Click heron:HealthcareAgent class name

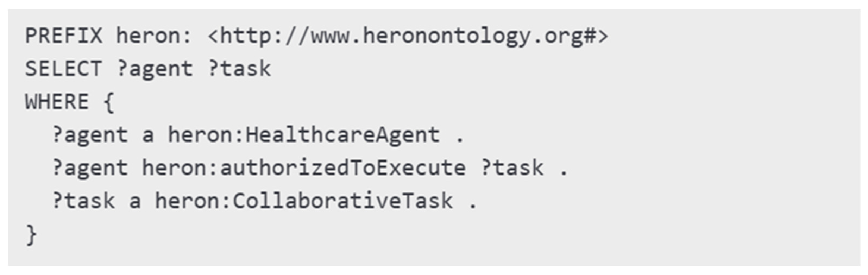[304, 135]
